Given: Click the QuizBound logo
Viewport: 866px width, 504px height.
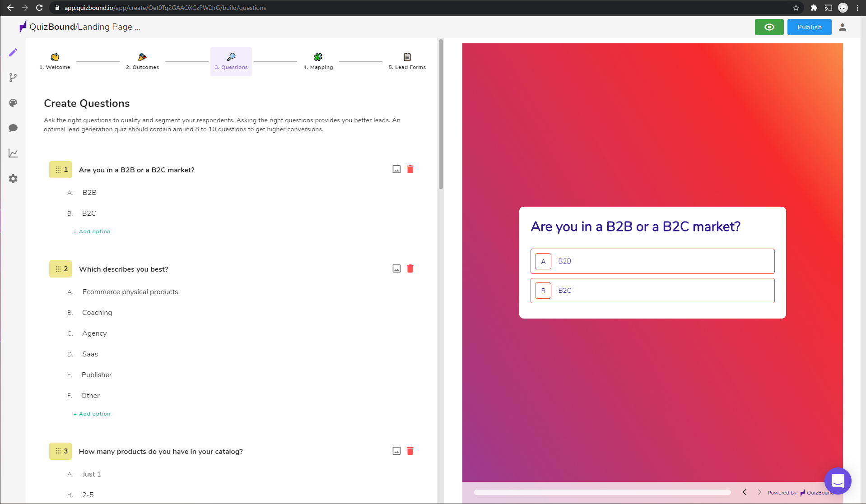Looking at the screenshot, I should coord(47,27).
